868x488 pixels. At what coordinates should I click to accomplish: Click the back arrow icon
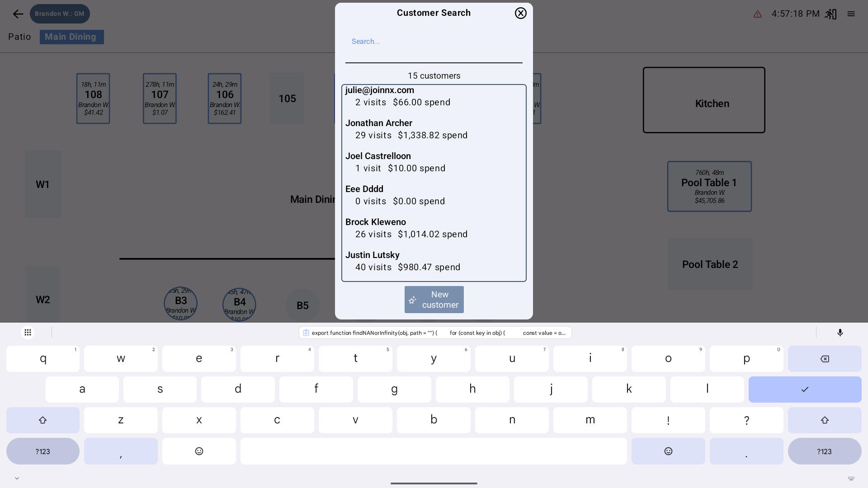pos(18,14)
